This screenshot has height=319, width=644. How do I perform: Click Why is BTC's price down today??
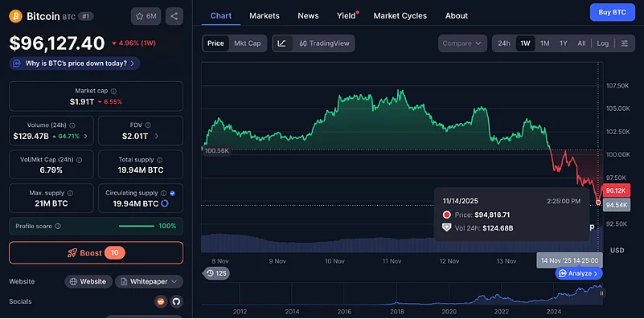(74, 63)
